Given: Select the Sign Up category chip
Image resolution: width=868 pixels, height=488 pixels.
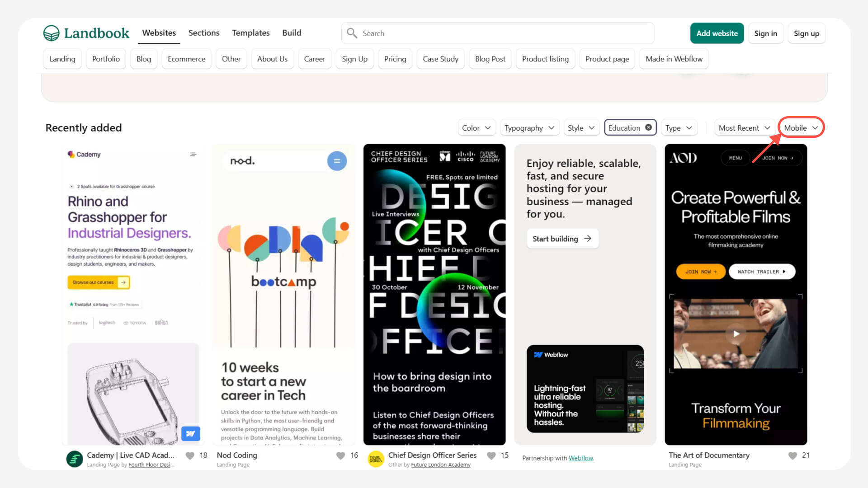Looking at the screenshot, I should click(354, 59).
